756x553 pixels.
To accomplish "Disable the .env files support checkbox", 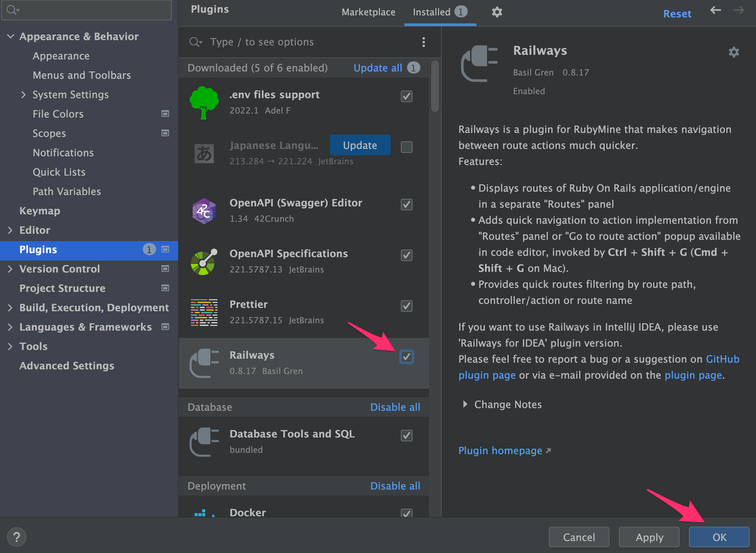I will click(407, 96).
